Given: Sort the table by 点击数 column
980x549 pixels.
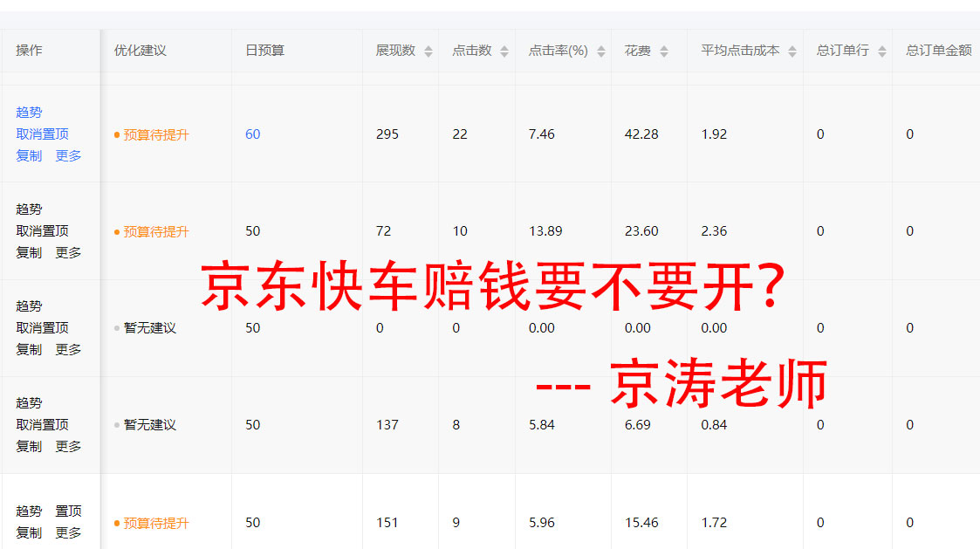Looking at the screenshot, I should (504, 50).
